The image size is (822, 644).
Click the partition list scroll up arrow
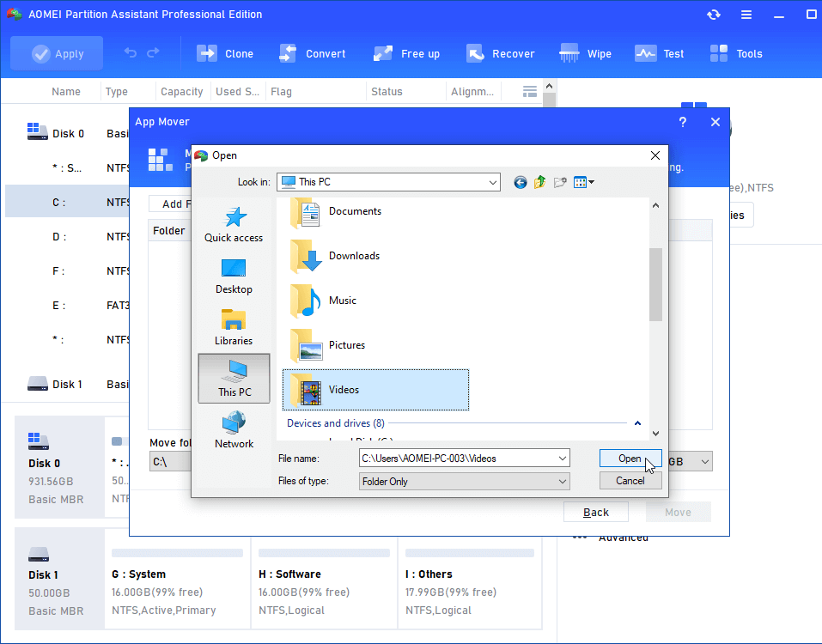[549, 86]
